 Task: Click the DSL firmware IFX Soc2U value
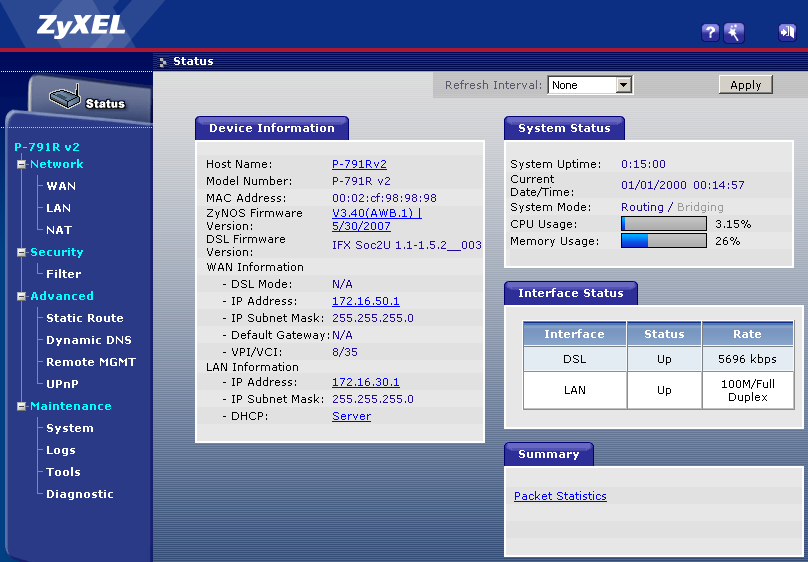(x=407, y=245)
